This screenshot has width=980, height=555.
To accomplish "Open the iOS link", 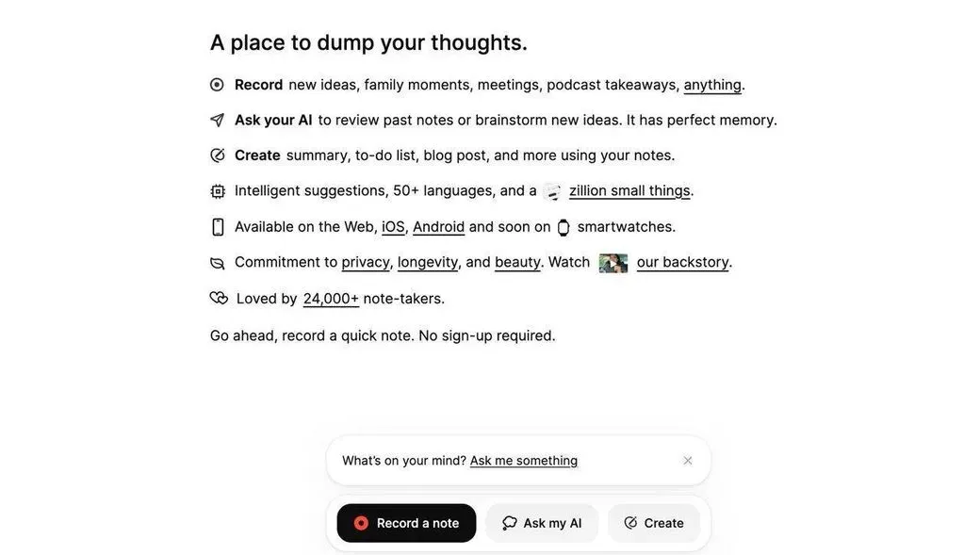I will 393,227.
